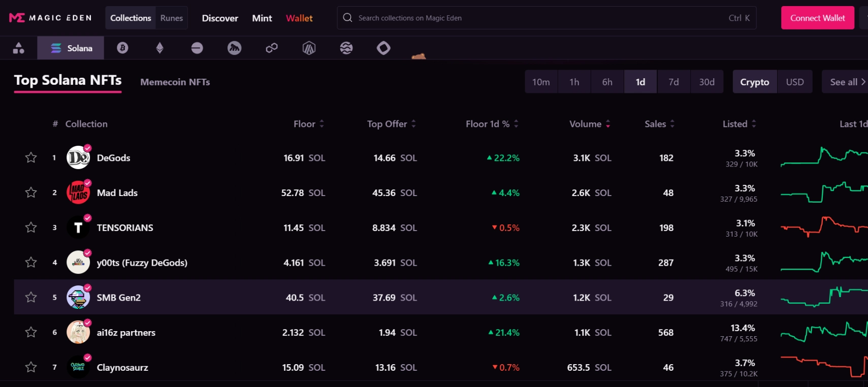Open the Claynosaurz collection name link
868x387 pixels.
122,368
